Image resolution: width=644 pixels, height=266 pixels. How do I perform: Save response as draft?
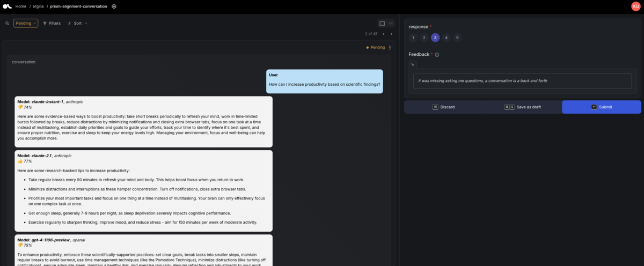pyautogui.click(x=522, y=107)
